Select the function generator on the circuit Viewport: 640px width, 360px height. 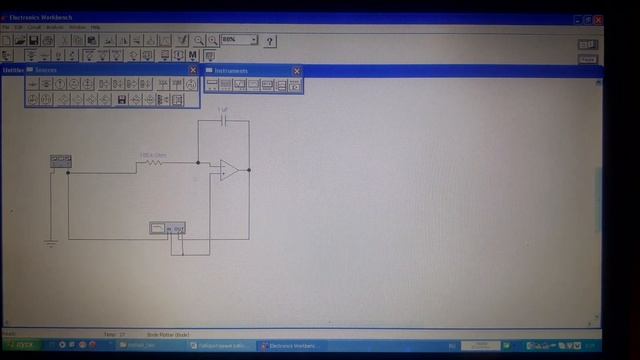(61, 161)
